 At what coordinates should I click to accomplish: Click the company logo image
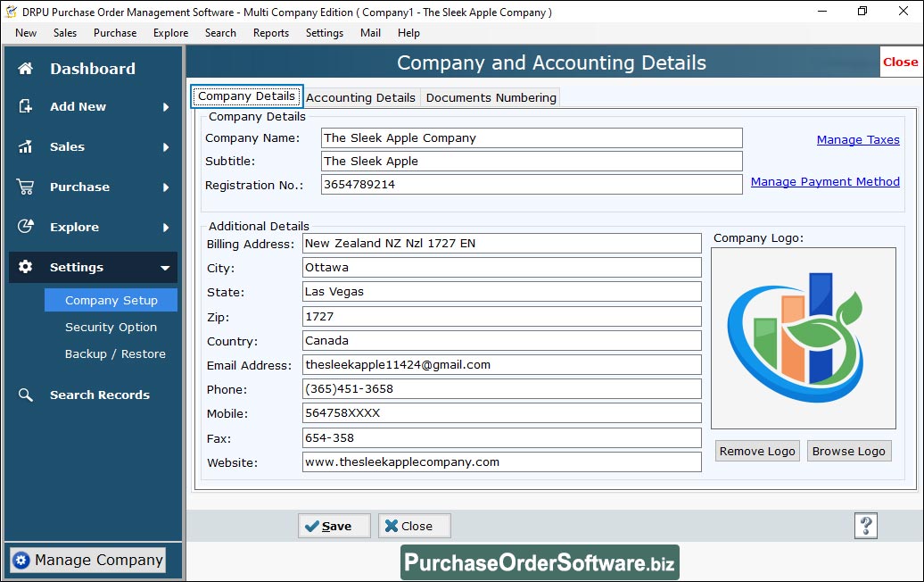point(804,338)
